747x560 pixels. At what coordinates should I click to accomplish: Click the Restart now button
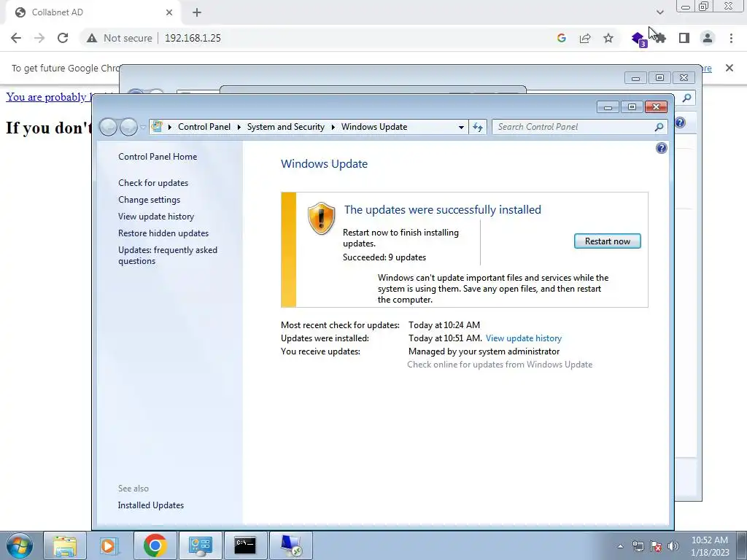tap(608, 241)
